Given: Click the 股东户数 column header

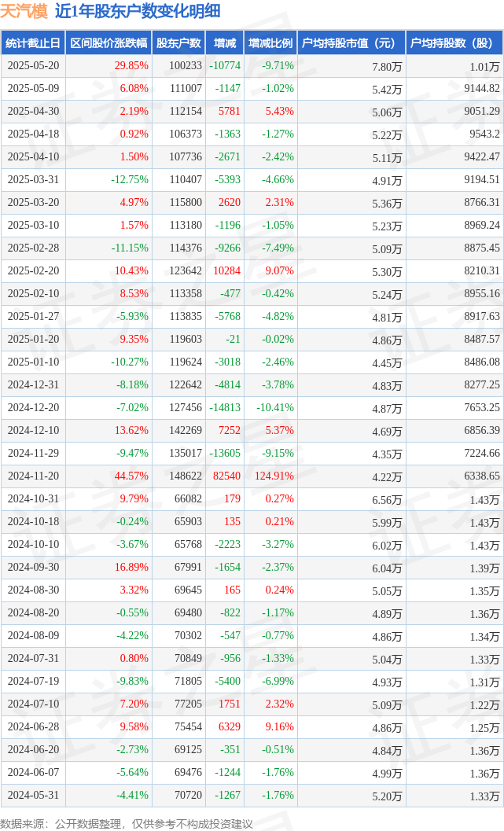Looking at the screenshot, I should (178, 43).
